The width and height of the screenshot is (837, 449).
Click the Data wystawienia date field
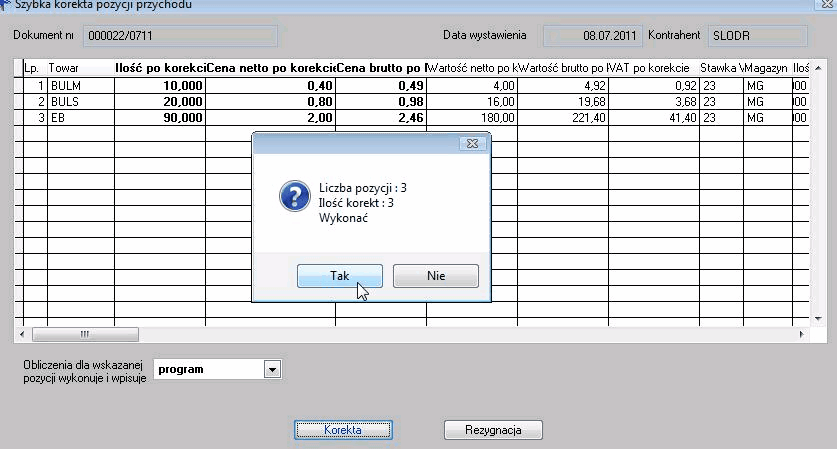[593, 36]
